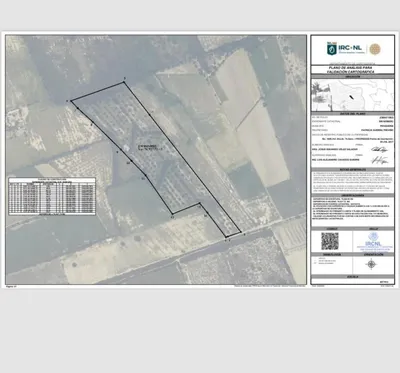Click the round gold seal emblem
Screen dimensions: 400x373
[x=375, y=49]
